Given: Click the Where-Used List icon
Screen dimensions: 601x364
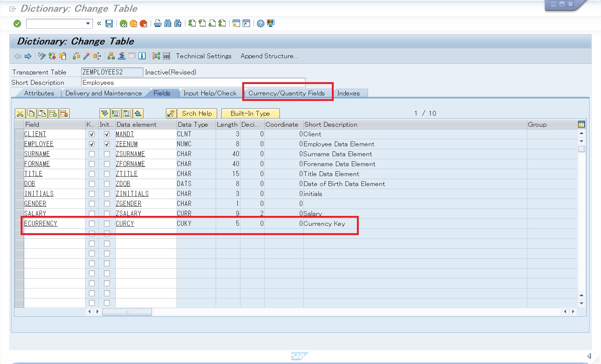Looking at the screenshot, I should tap(97, 56).
